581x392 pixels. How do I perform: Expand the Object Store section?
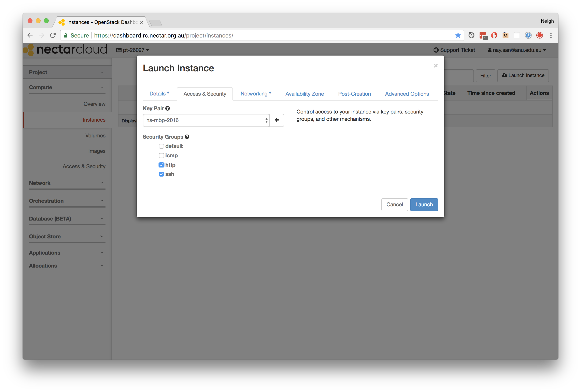67,236
